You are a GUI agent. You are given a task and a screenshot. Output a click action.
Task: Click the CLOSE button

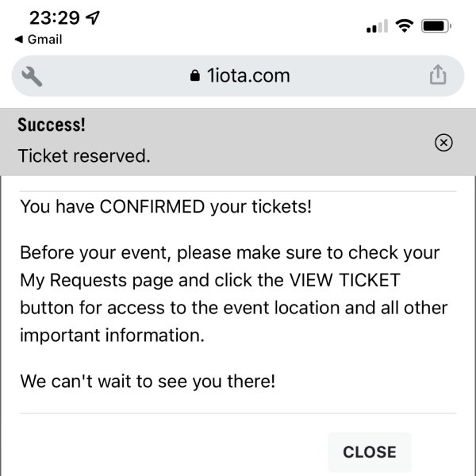(x=370, y=451)
